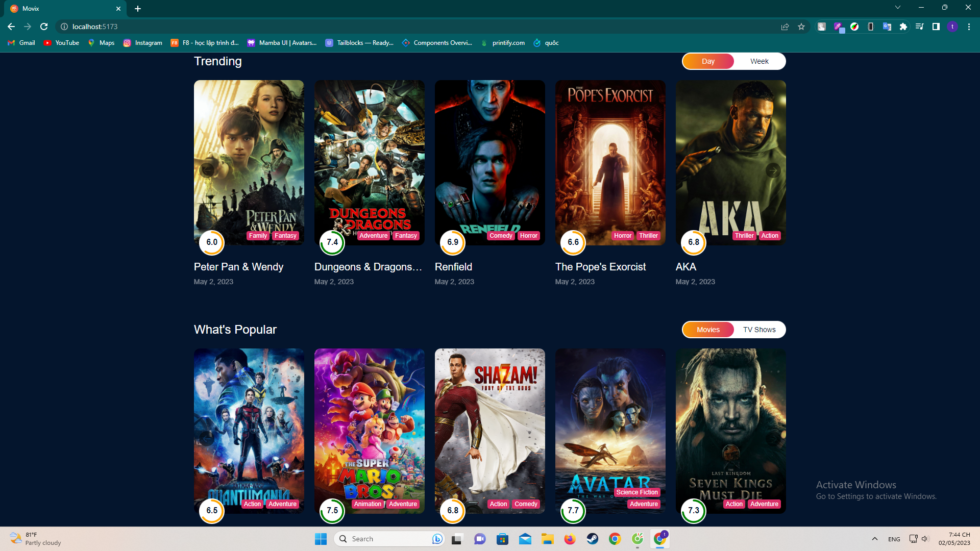
Task: Select the Movix browser tab
Action: 61,8
